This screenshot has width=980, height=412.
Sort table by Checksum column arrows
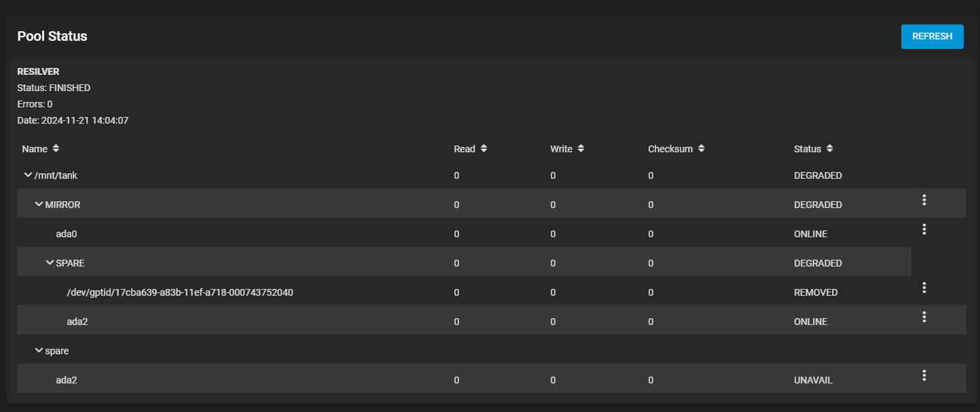click(x=701, y=148)
